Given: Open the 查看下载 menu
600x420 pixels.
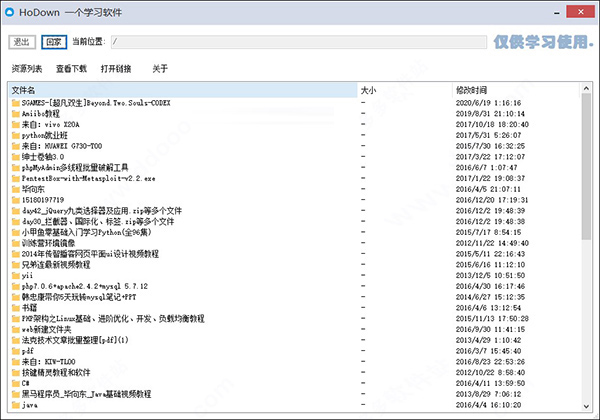Looking at the screenshot, I should (x=71, y=69).
